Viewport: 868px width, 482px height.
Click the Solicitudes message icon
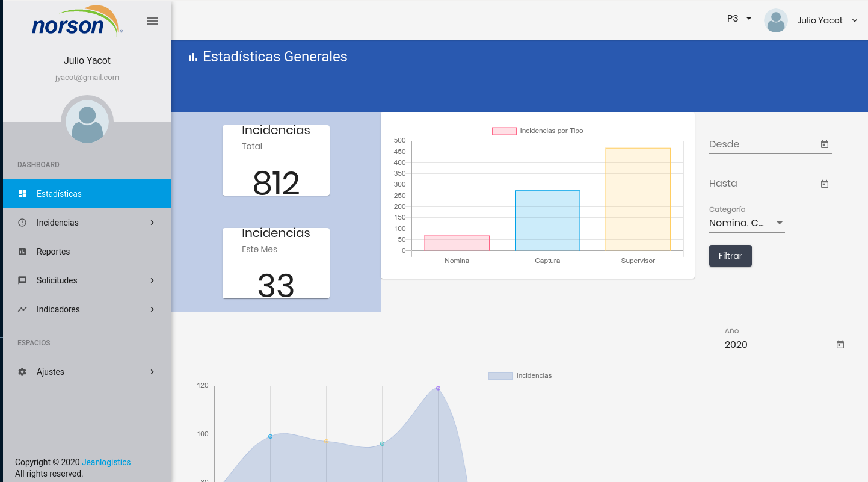[22, 280]
